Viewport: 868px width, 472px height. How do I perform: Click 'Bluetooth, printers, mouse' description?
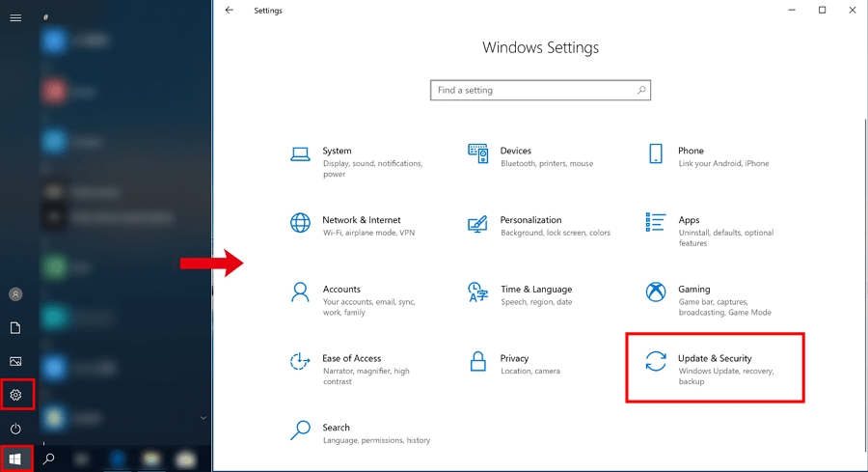point(547,163)
